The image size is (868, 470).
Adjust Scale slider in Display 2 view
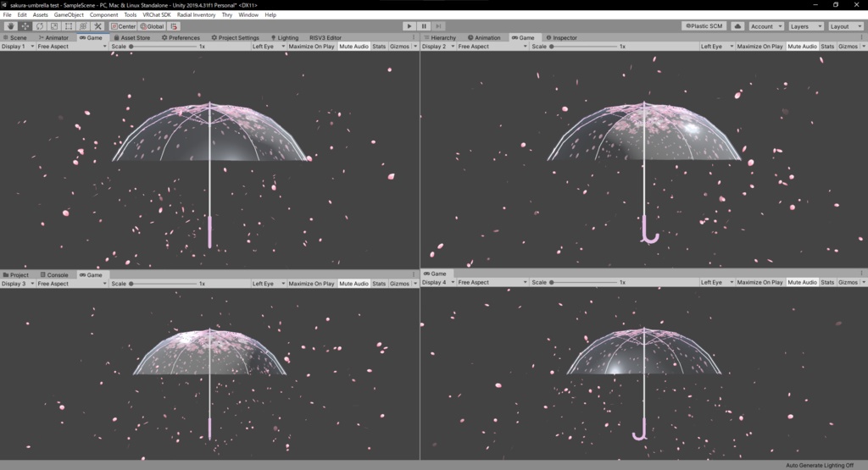coord(583,47)
